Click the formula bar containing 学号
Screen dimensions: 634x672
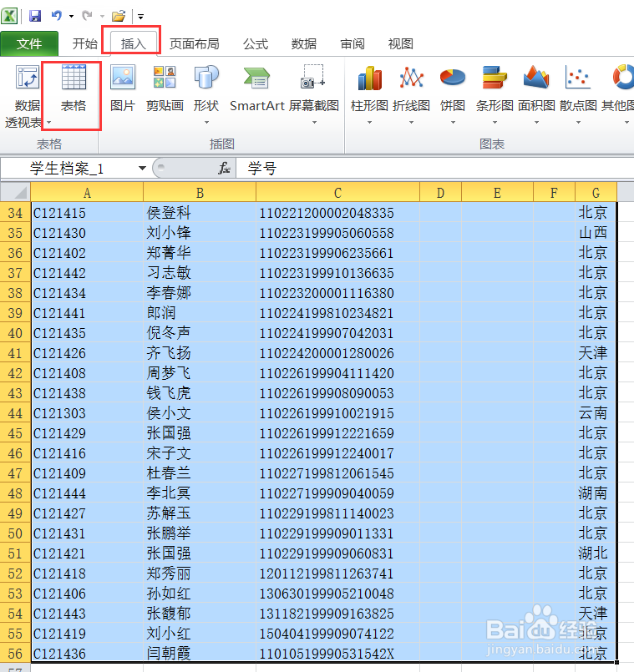coord(434,169)
